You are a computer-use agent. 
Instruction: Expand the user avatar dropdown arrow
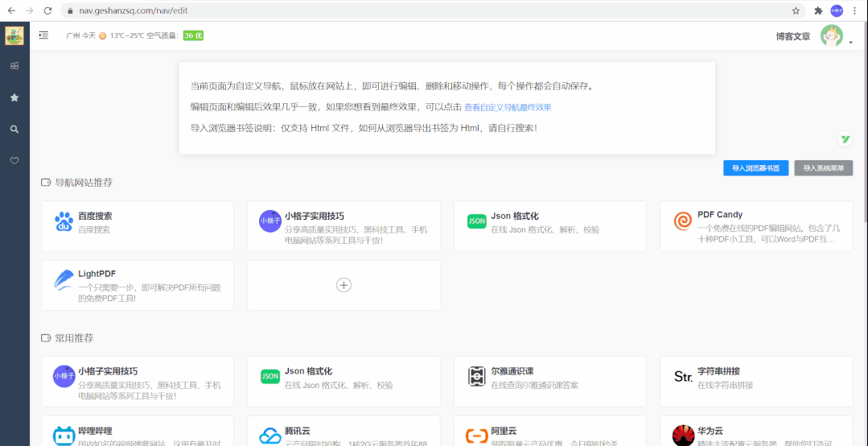click(x=851, y=42)
